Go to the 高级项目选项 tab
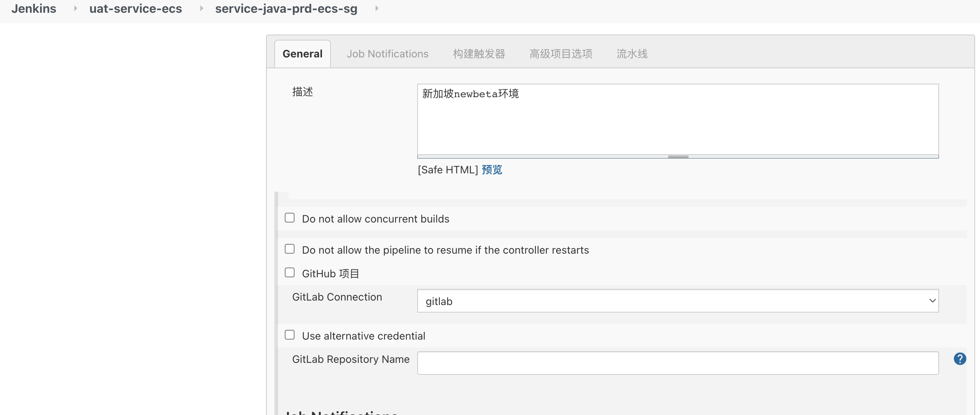 pyautogui.click(x=561, y=54)
